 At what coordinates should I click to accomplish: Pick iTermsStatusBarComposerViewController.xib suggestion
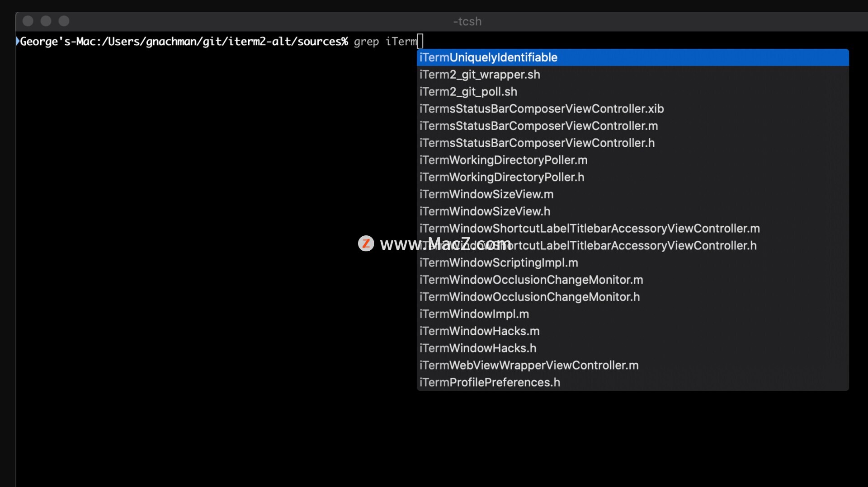(x=632, y=109)
